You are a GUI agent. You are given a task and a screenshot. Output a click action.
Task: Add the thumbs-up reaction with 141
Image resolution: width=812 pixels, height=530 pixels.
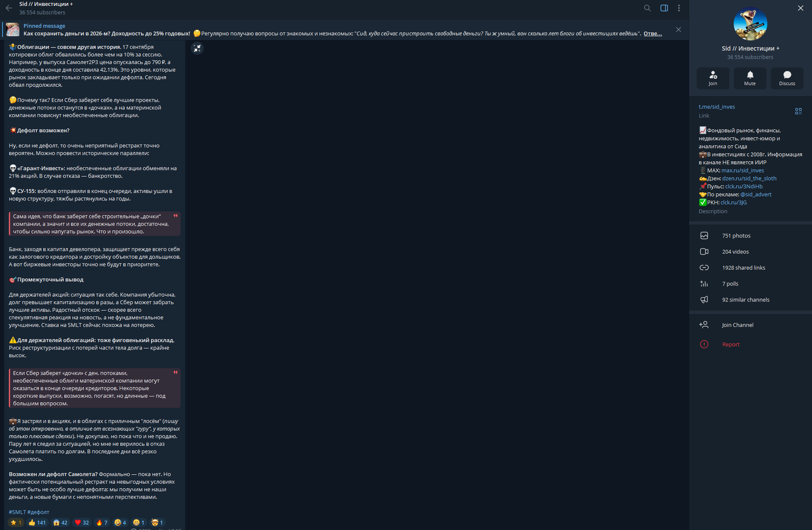pyautogui.click(x=37, y=522)
